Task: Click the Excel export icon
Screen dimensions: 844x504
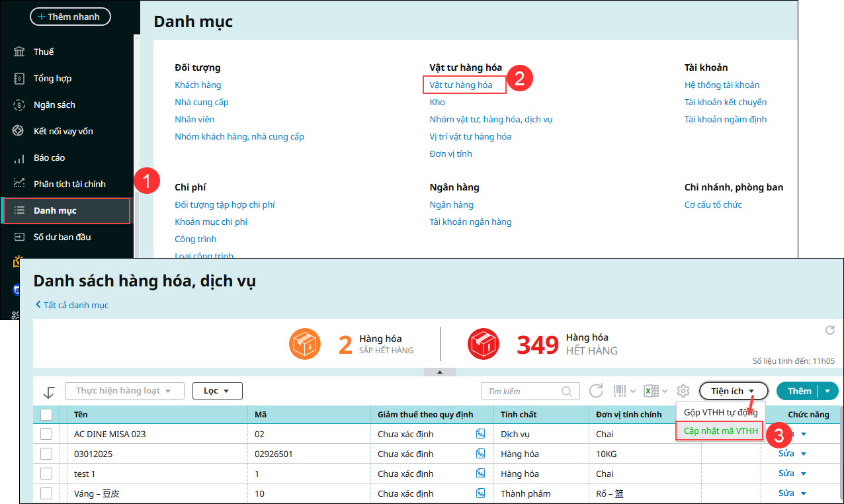Action: (651, 391)
